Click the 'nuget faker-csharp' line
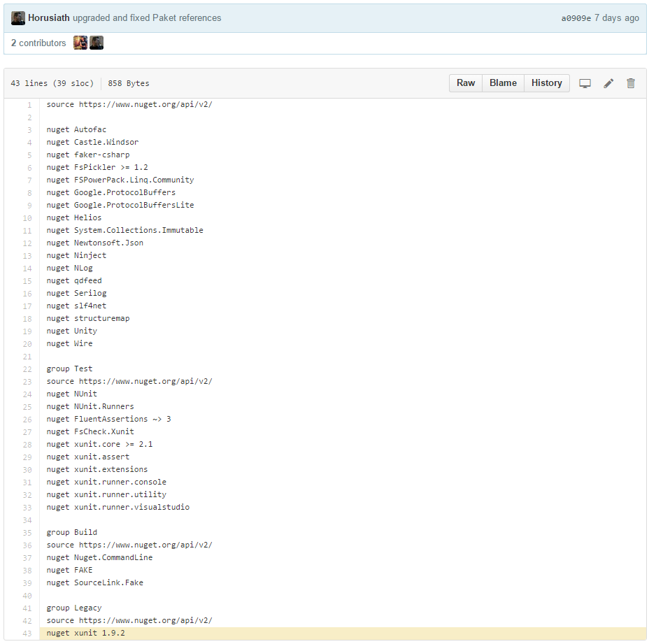This screenshot has width=649, height=644. 88,155
